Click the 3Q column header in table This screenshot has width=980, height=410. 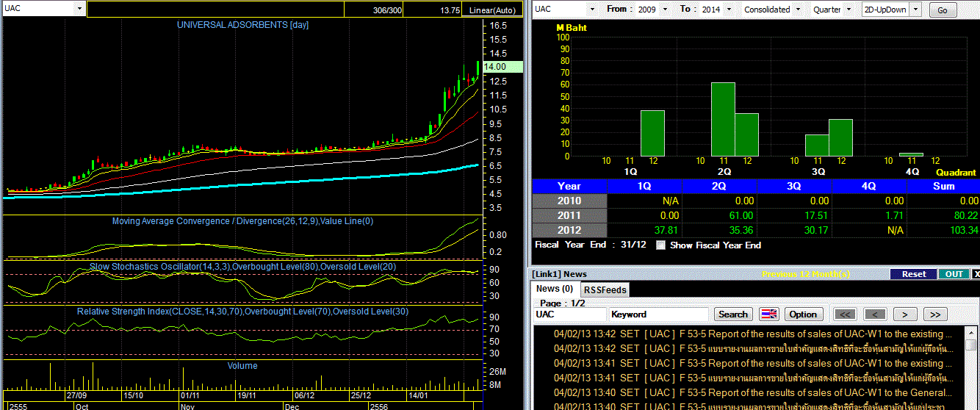pyautogui.click(x=793, y=186)
